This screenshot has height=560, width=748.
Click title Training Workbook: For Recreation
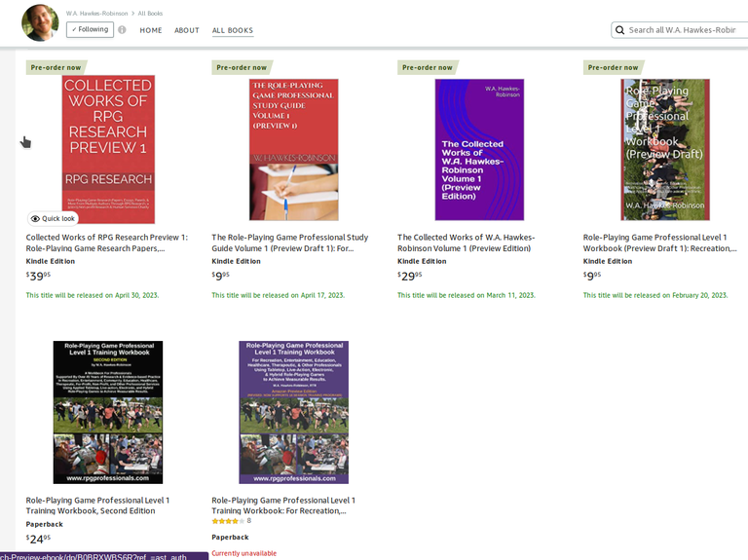[x=283, y=505]
